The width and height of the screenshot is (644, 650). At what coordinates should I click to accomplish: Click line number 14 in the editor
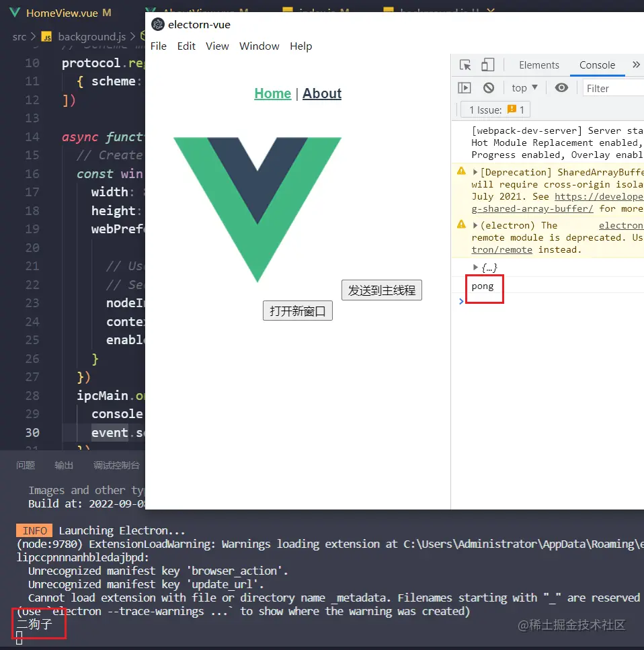32,137
